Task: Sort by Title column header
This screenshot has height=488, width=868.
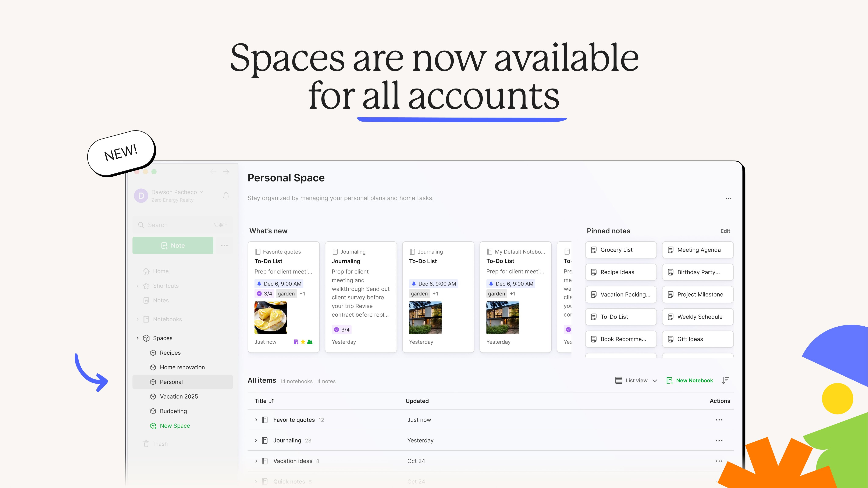Action: (x=264, y=401)
